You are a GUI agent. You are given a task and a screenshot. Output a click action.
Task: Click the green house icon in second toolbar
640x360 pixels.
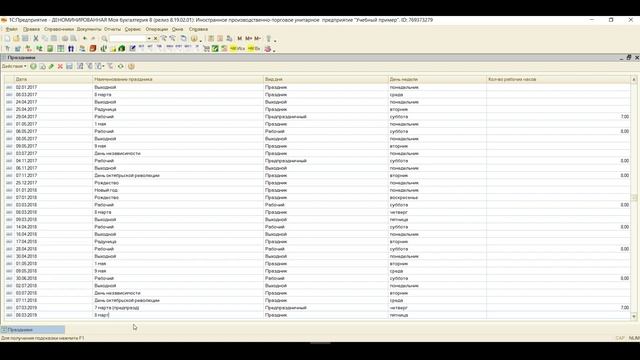(x=122, y=49)
